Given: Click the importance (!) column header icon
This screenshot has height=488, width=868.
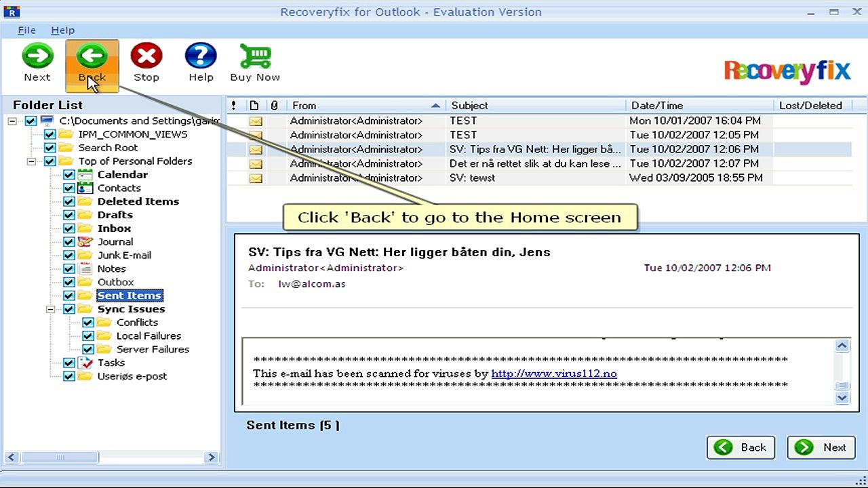Looking at the screenshot, I should coord(234,106).
